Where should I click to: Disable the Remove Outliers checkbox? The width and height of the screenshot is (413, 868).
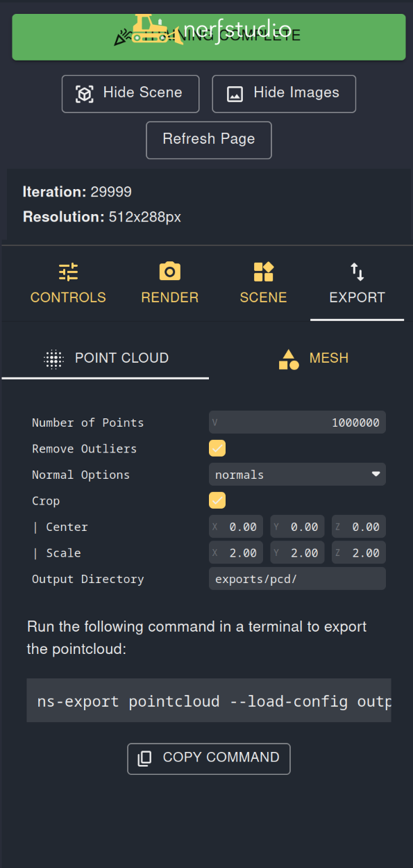[x=217, y=448]
